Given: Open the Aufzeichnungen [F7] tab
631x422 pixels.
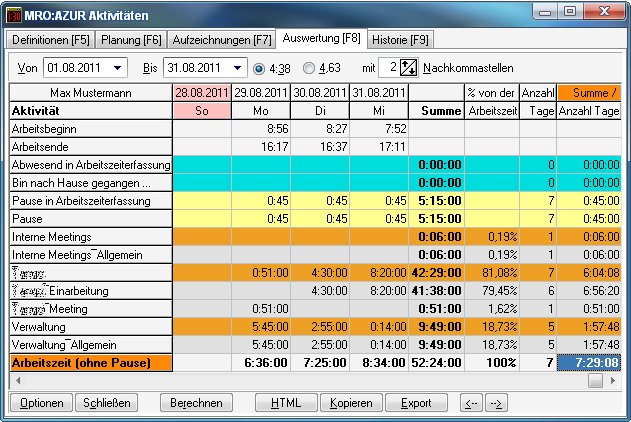Looking at the screenshot, I should [x=222, y=40].
